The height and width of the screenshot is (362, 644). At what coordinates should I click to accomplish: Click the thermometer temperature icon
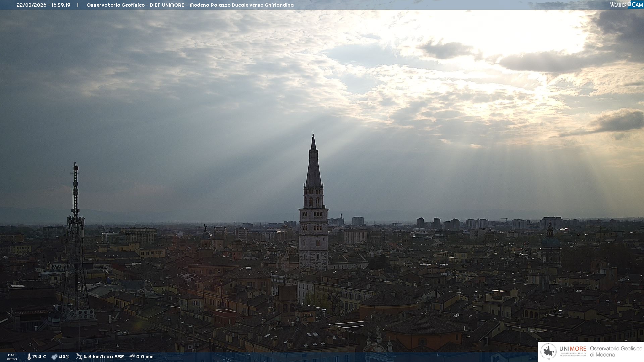click(x=29, y=357)
